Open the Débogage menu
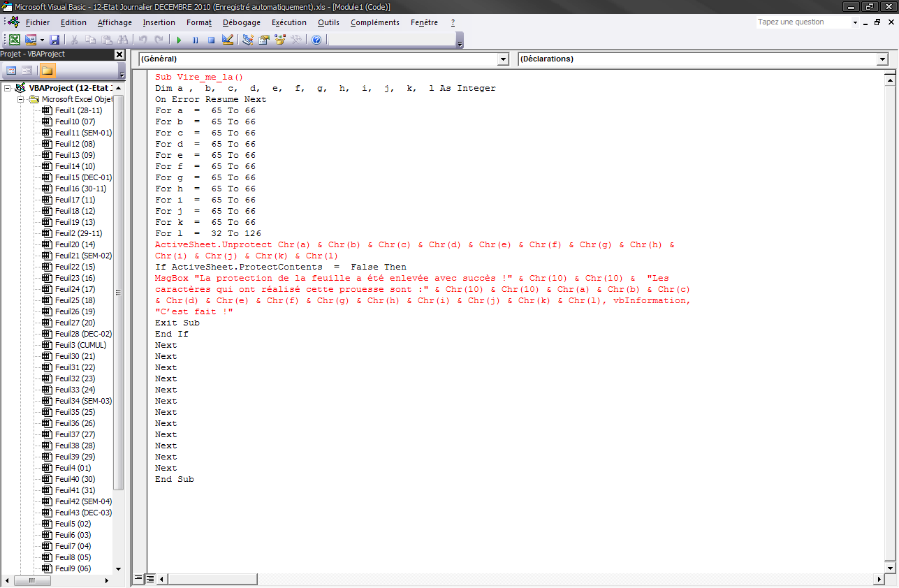The height and width of the screenshot is (588, 899). point(241,22)
